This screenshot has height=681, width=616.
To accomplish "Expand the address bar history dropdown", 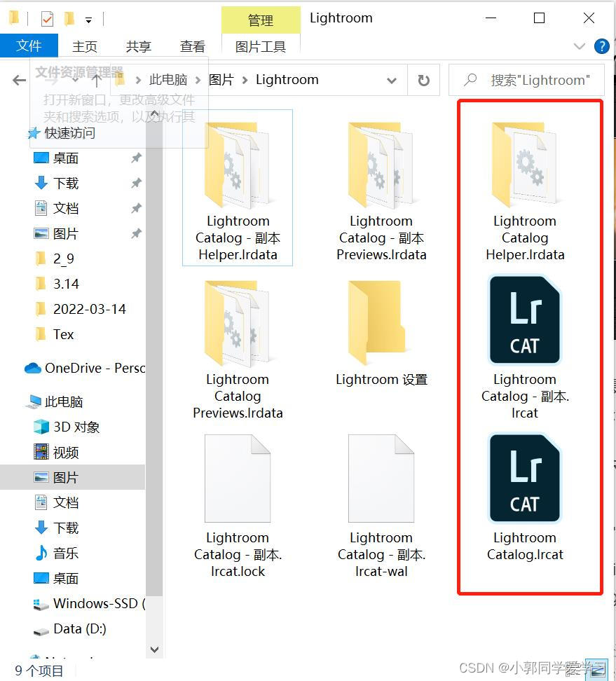I will click(x=392, y=81).
